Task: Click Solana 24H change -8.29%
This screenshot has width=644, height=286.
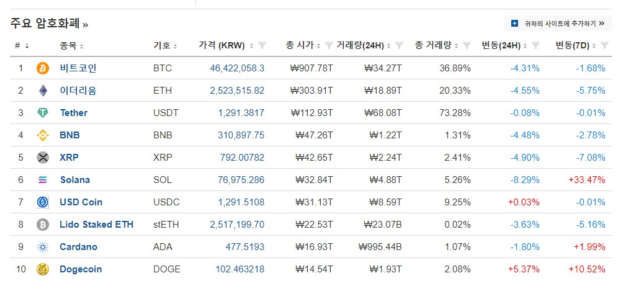Action: tap(525, 179)
